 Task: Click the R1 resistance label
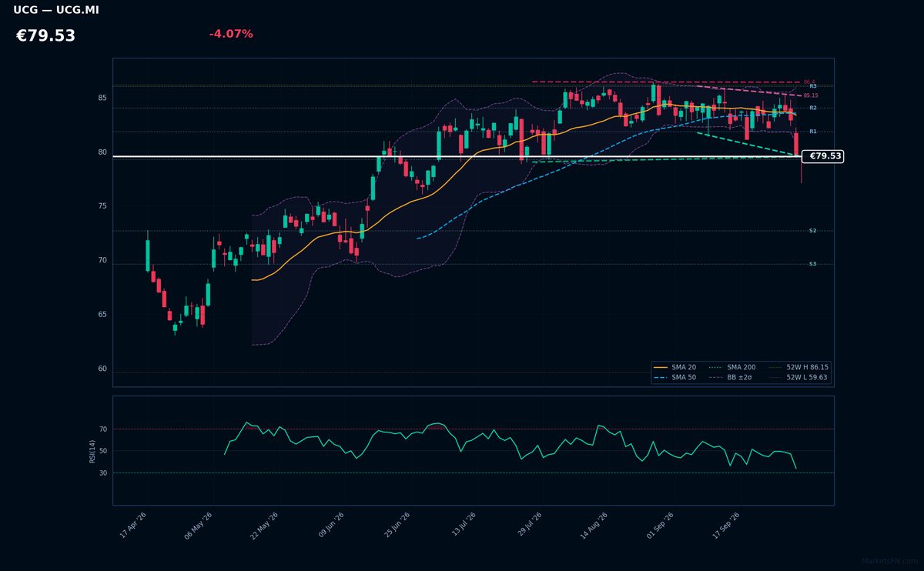[812, 132]
